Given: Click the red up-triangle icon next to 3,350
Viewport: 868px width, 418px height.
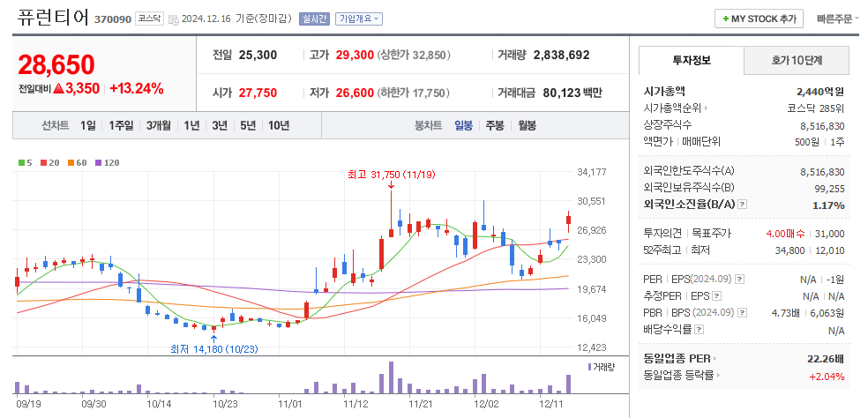Looking at the screenshot, I should click(x=59, y=88).
